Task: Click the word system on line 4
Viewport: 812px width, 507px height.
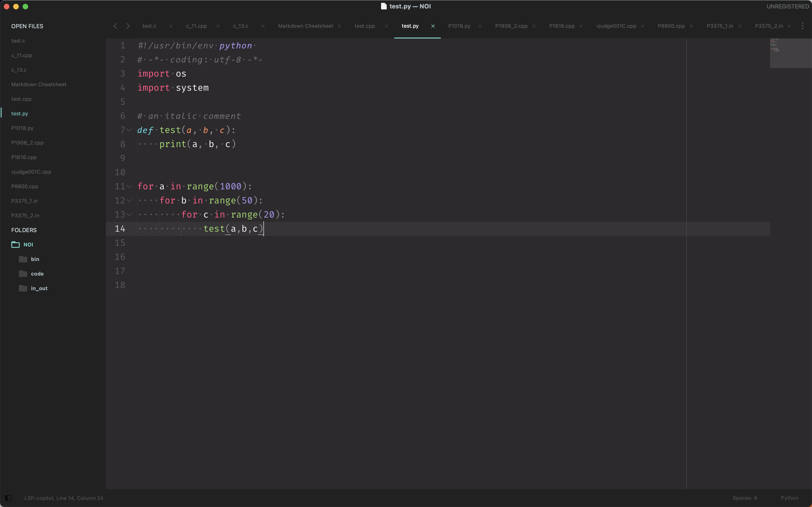Action: click(x=192, y=88)
